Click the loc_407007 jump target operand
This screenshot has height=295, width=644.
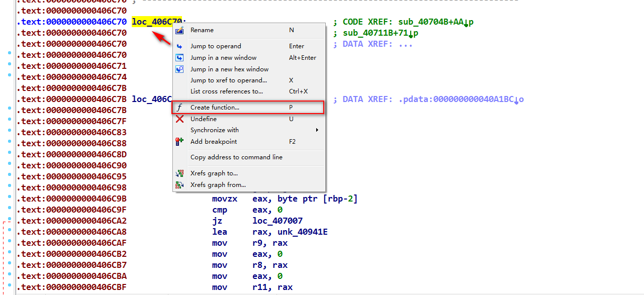point(278,221)
